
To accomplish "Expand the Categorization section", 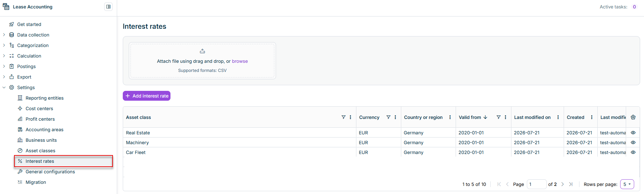I will [x=4, y=45].
